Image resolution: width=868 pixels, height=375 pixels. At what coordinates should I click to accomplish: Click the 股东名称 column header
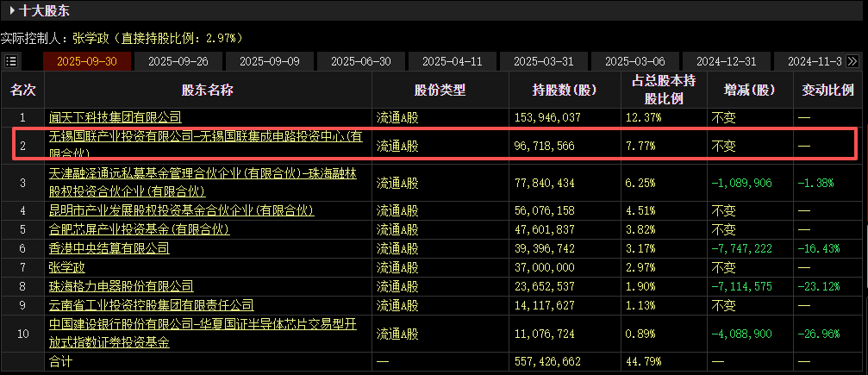tap(208, 90)
